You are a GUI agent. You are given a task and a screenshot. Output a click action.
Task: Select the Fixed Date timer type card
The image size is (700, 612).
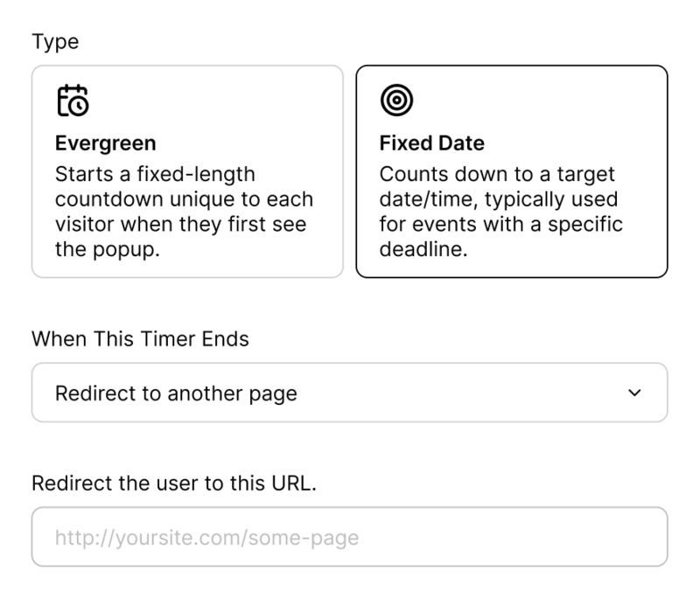(x=512, y=171)
